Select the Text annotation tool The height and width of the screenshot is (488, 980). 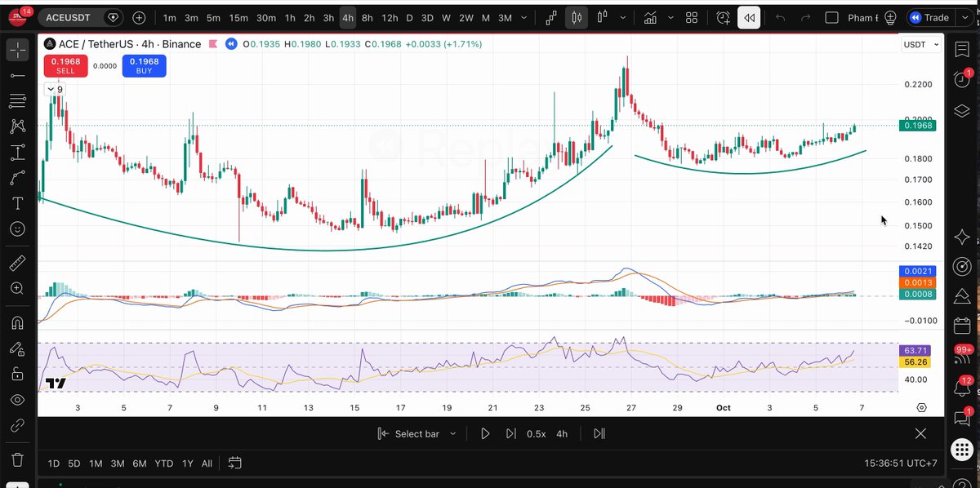coord(17,203)
